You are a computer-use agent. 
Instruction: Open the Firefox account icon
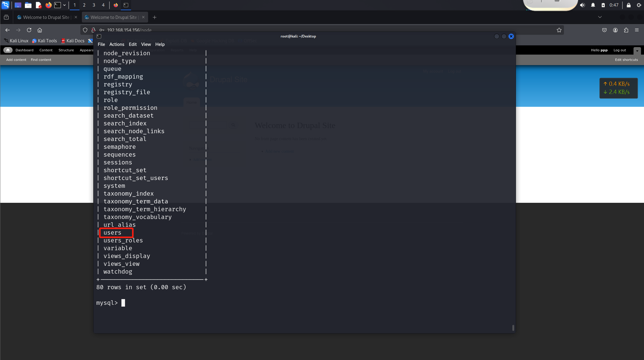(x=615, y=30)
